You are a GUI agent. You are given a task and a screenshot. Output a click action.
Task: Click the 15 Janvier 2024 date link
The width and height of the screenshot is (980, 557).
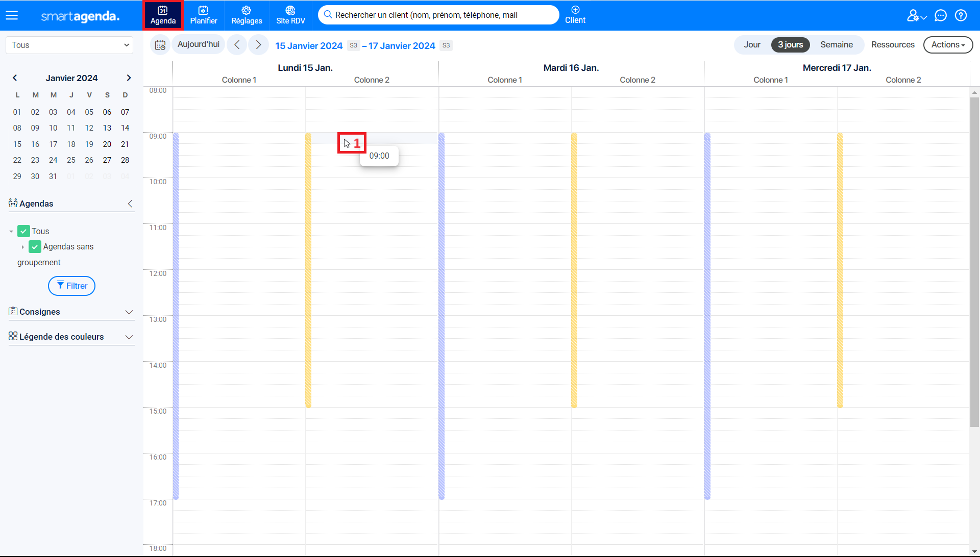click(309, 45)
